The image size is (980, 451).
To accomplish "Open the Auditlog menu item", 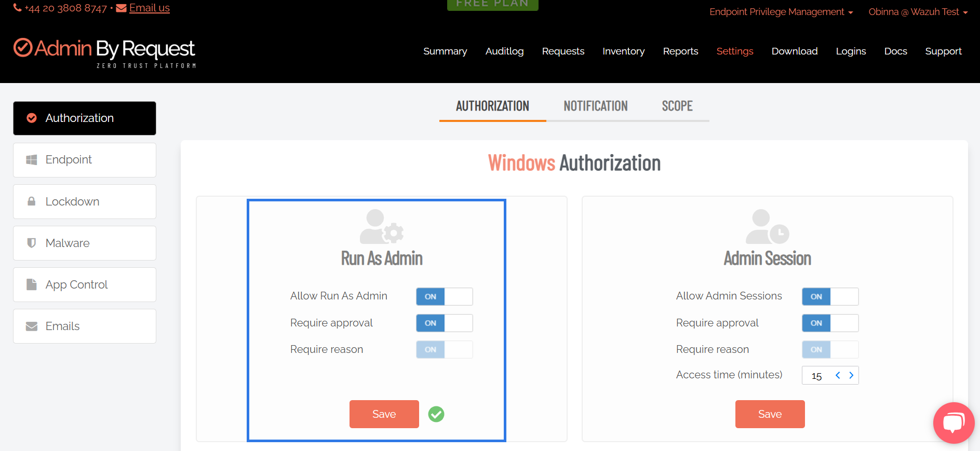I will click(504, 51).
